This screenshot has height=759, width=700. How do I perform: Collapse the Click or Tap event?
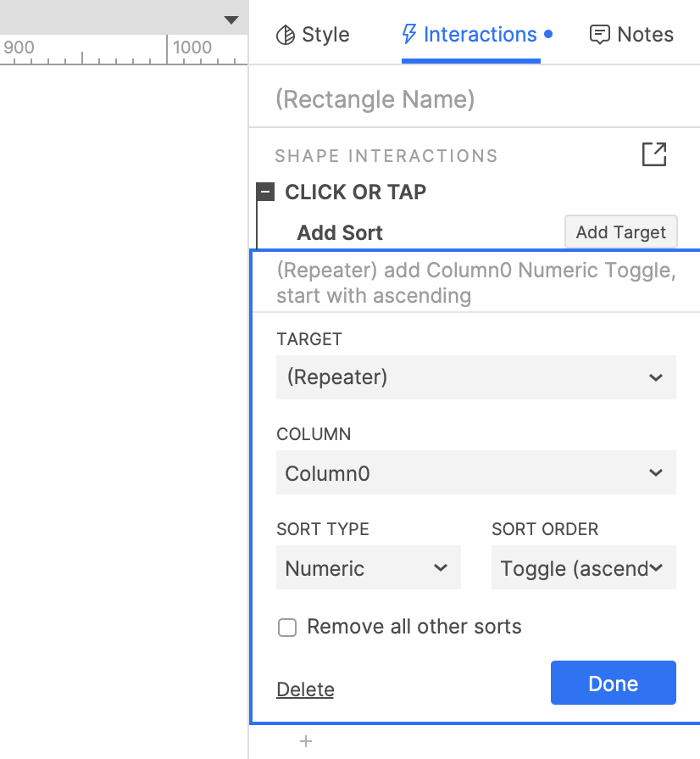[266, 193]
